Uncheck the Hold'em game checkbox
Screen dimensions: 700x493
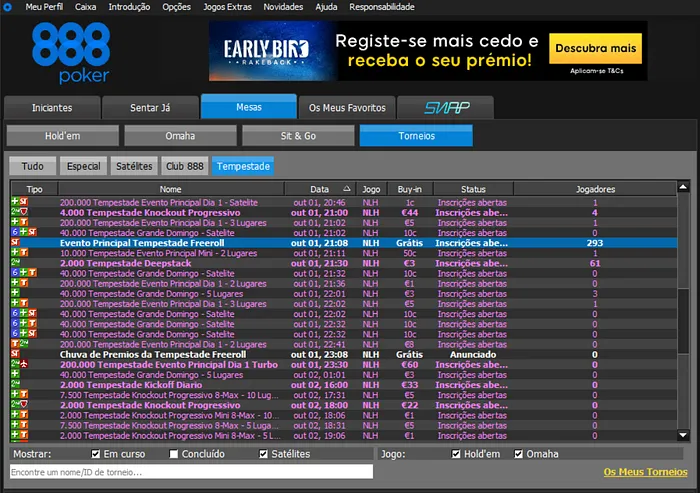(x=456, y=454)
